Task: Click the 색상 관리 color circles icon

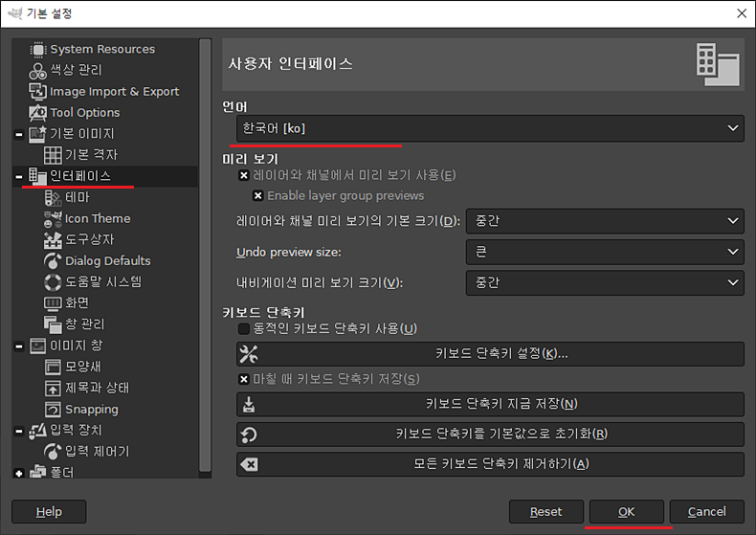Action: 37,71
